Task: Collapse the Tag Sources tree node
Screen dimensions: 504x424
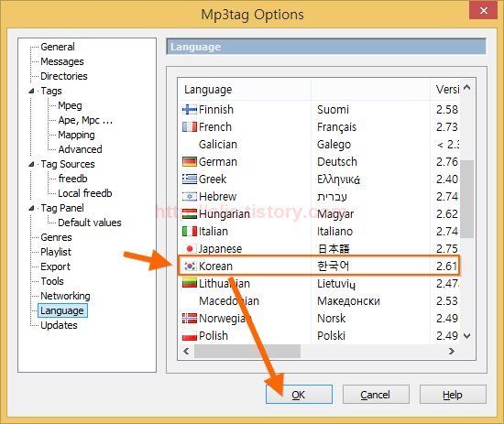Action: pyautogui.click(x=31, y=165)
